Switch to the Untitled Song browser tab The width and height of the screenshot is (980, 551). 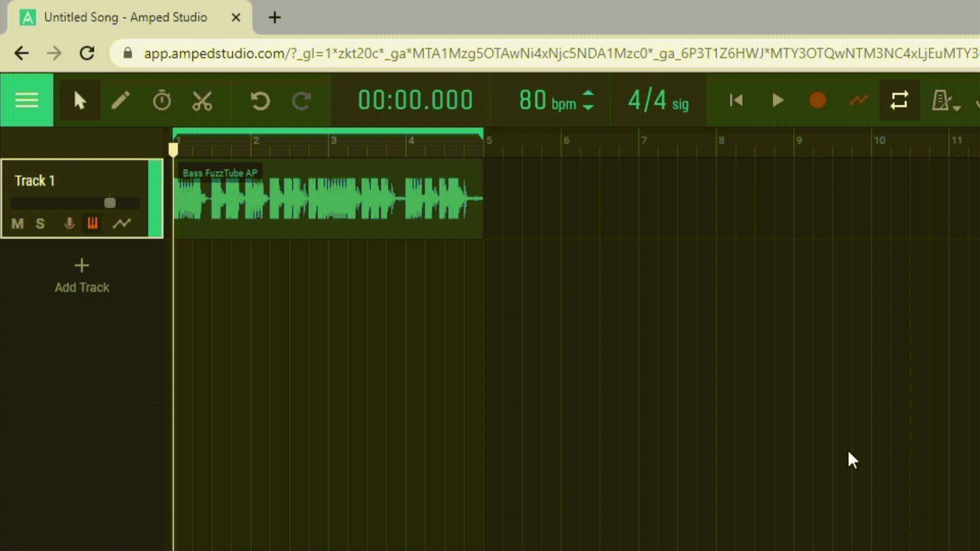tap(125, 17)
